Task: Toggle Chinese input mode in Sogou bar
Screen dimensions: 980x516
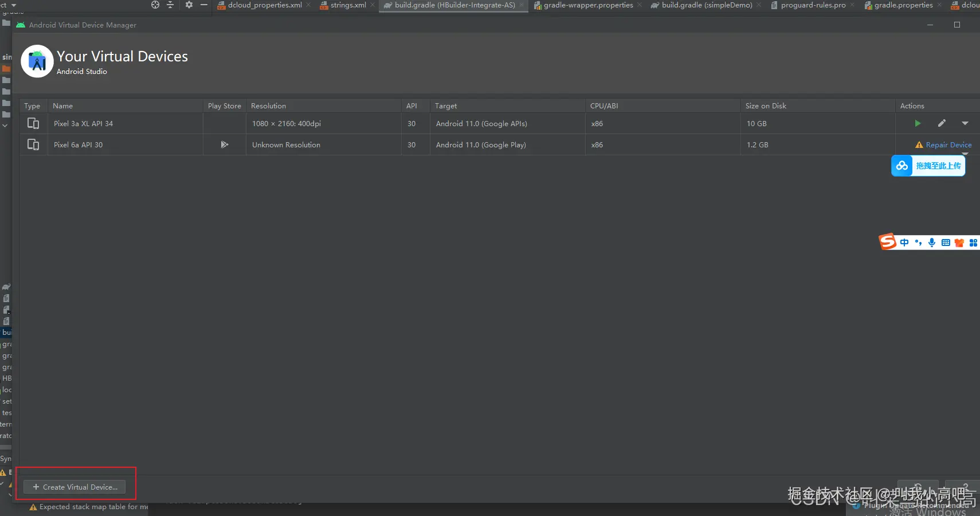Action: [x=904, y=243]
